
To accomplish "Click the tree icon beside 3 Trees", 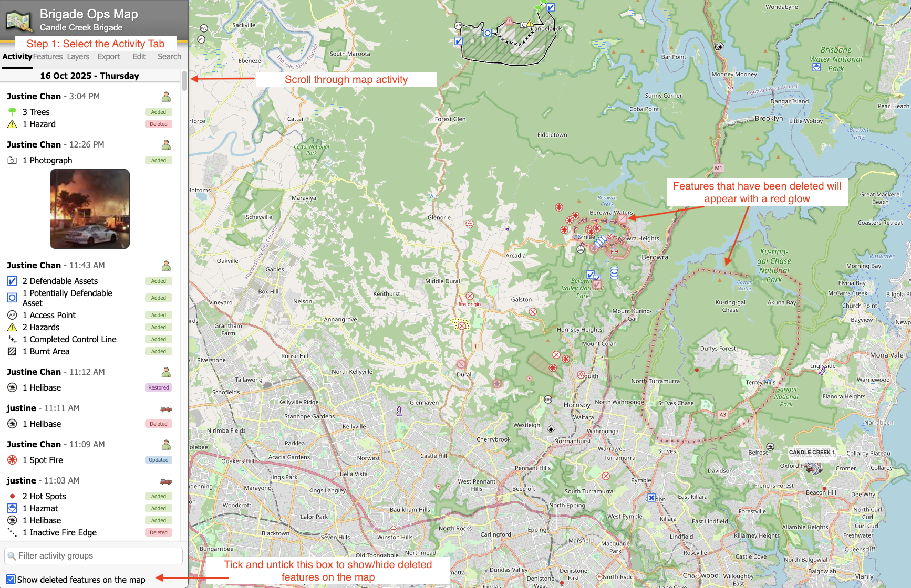I will point(12,112).
